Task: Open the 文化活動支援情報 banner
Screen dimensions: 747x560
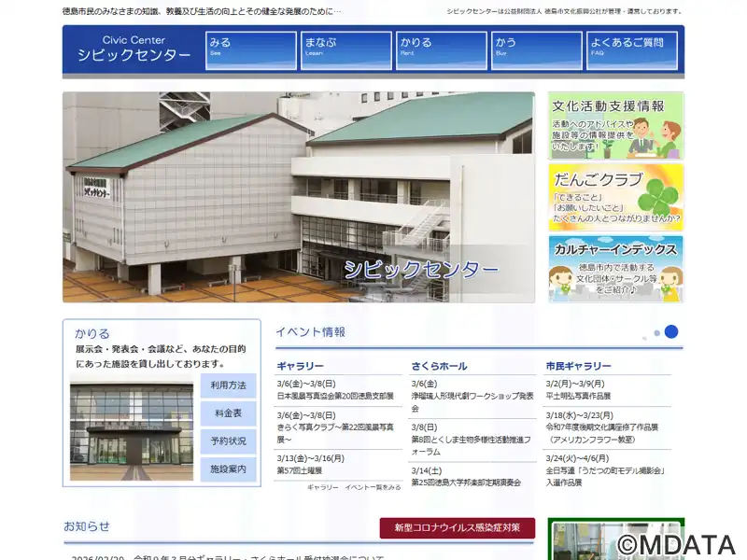Action: click(616, 126)
